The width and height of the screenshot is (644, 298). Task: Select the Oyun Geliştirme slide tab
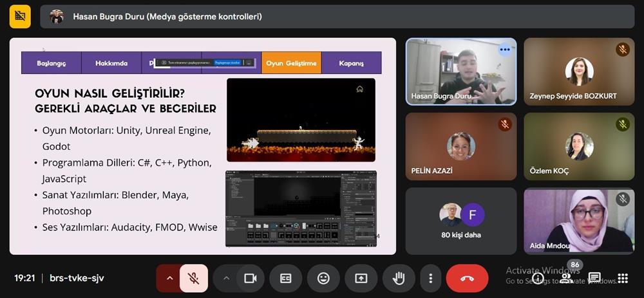(291, 63)
